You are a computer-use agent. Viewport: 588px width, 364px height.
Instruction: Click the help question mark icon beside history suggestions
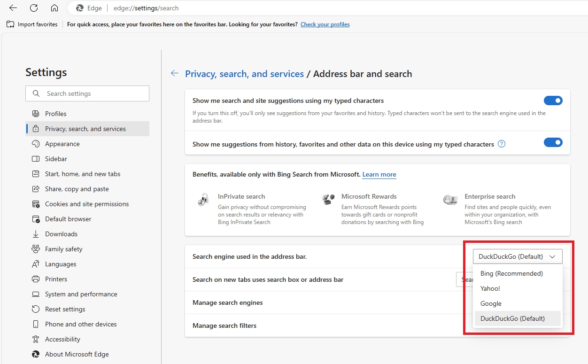point(502,144)
